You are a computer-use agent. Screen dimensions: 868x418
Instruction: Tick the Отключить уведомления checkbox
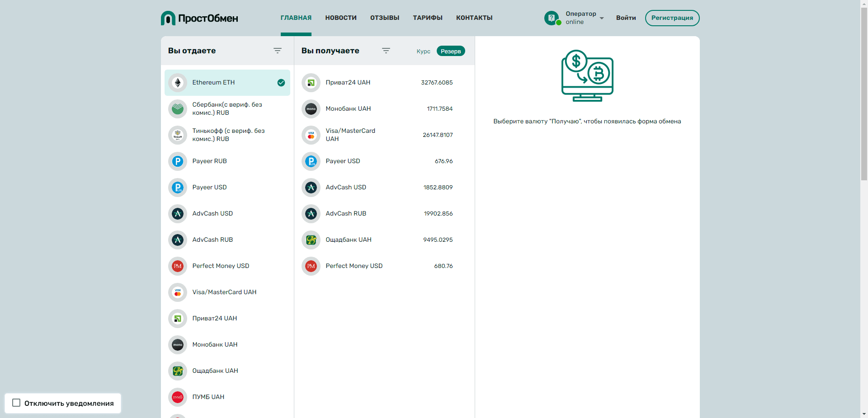pyautogui.click(x=16, y=403)
